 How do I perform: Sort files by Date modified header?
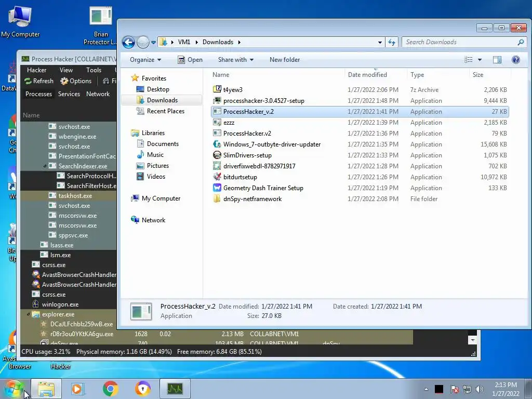click(x=367, y=75)
